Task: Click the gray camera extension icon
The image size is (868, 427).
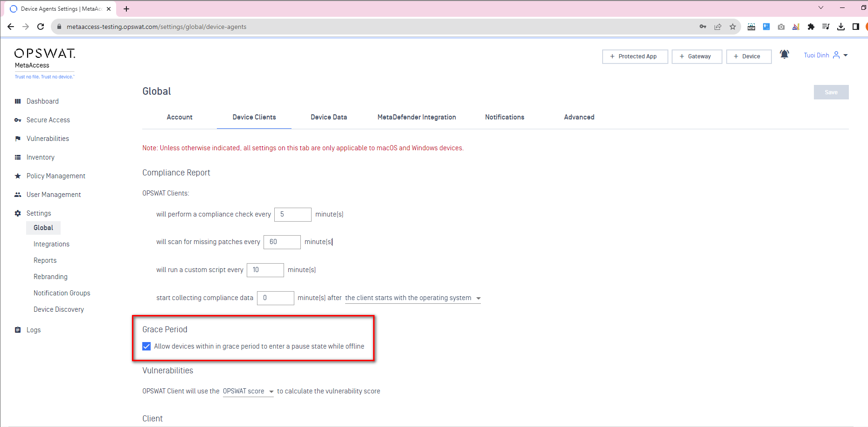Action: (x=781, y=27)
